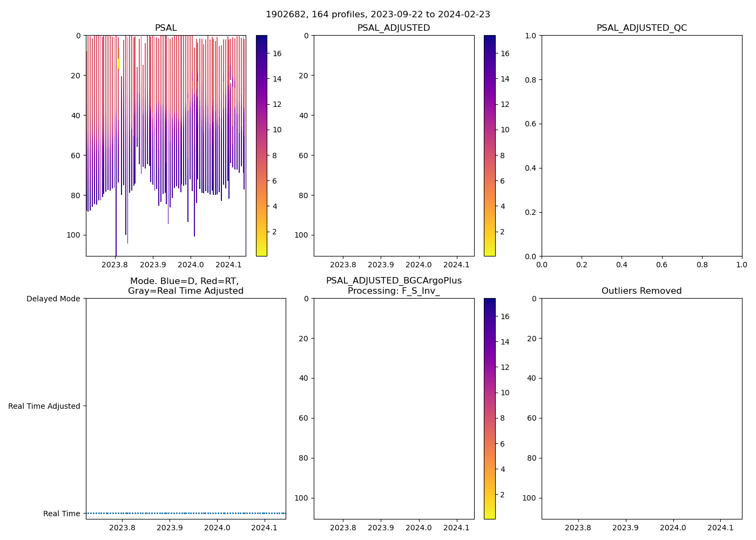This screenshot has width=756, height=540.
Task: Click the figure heading with float ID 1902682
Action: click(x=378, y=15)
